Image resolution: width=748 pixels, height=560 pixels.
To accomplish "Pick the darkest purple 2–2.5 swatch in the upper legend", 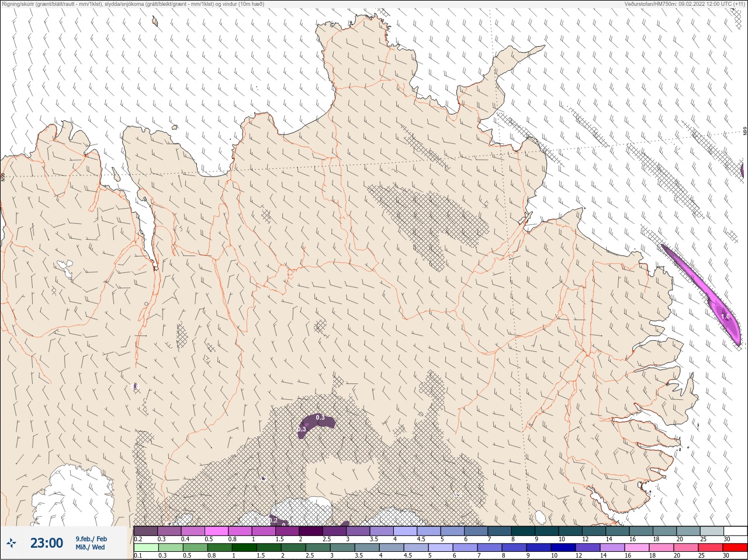I will pos(311,531).
